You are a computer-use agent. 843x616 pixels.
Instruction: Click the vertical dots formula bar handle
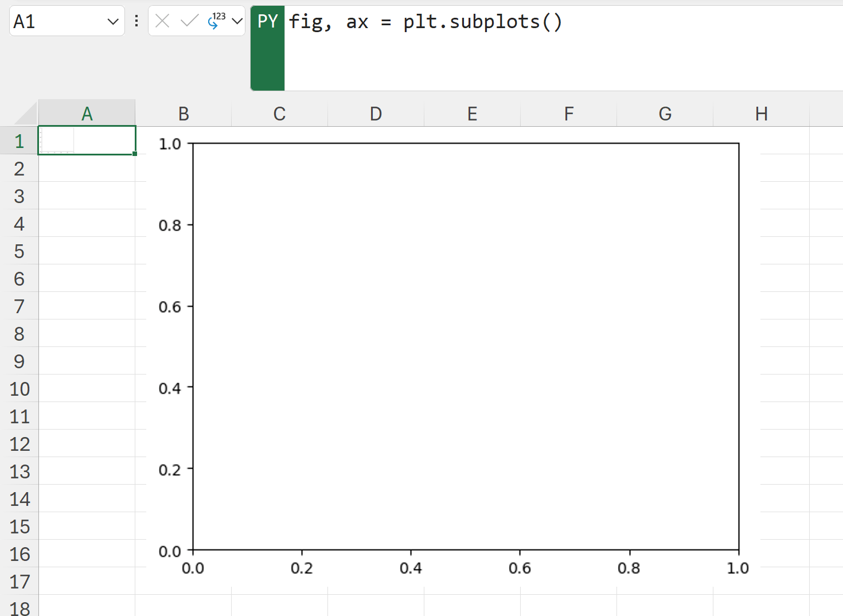pos(136,21)
